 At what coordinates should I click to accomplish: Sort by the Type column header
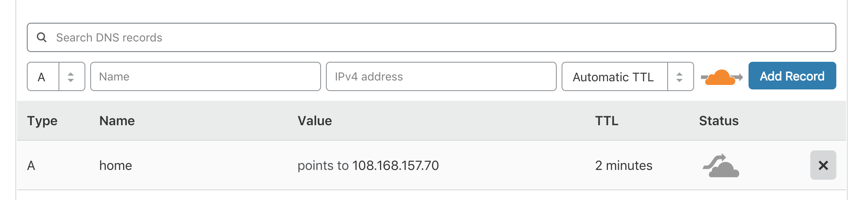click(42, 121)
